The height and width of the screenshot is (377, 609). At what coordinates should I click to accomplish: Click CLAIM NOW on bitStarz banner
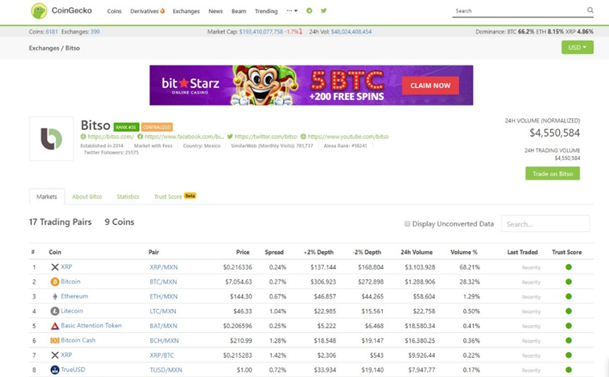click(x=430, y=85)
